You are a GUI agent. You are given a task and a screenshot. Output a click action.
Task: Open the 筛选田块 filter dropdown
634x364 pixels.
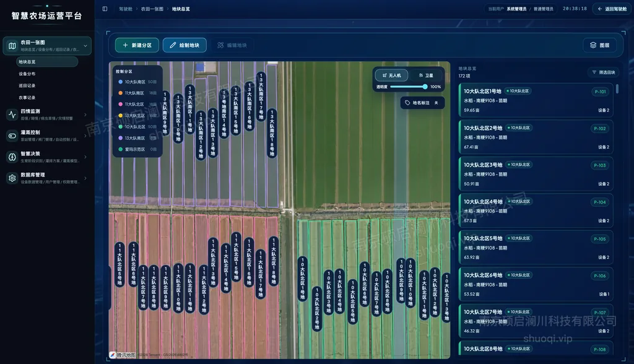(603, 72)
